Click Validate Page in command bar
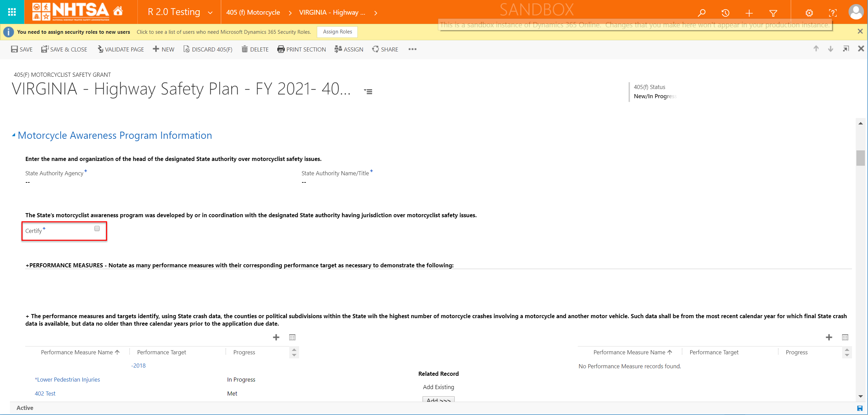This screenshot has height=415, width=868. click(121, 49)
